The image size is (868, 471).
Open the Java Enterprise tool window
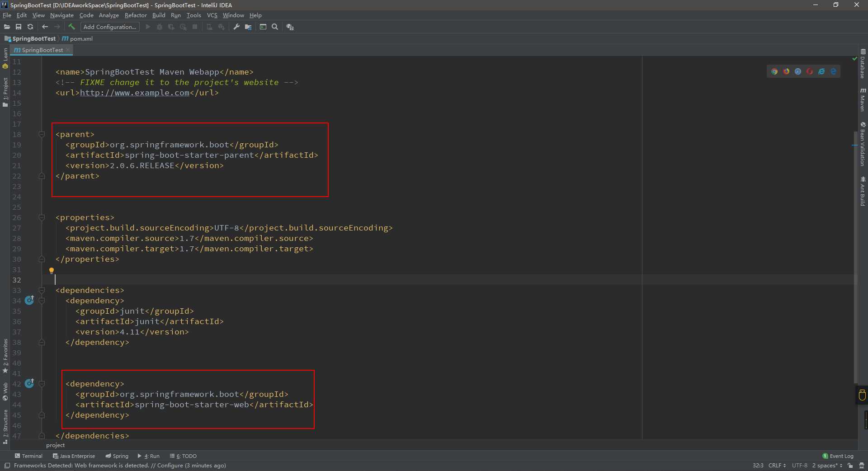pyautogui.click(x=74, y=456)
